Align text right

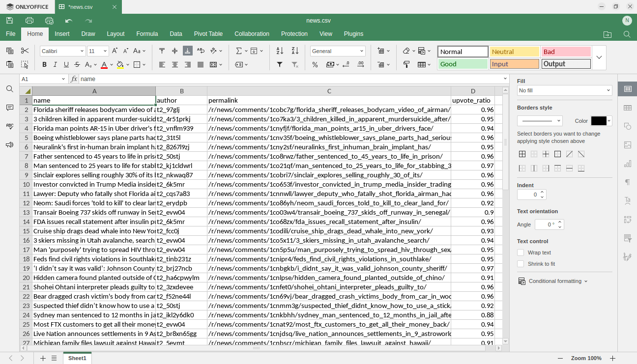188,64
